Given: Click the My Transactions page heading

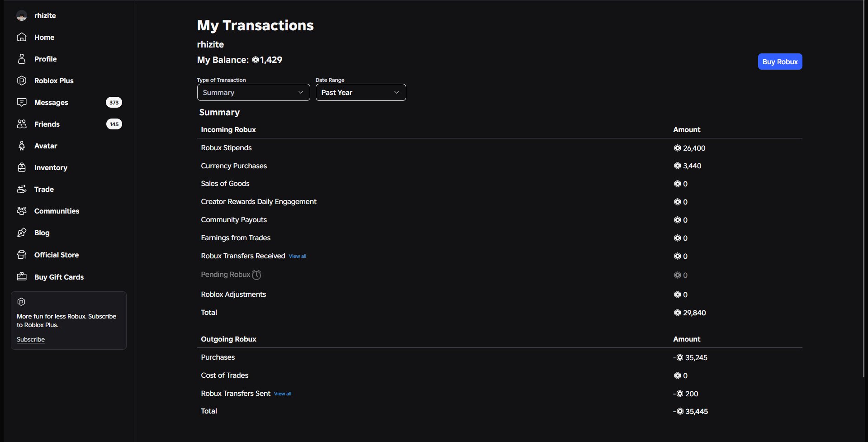Looking at the screenshot, I should (x=255, y=25).
